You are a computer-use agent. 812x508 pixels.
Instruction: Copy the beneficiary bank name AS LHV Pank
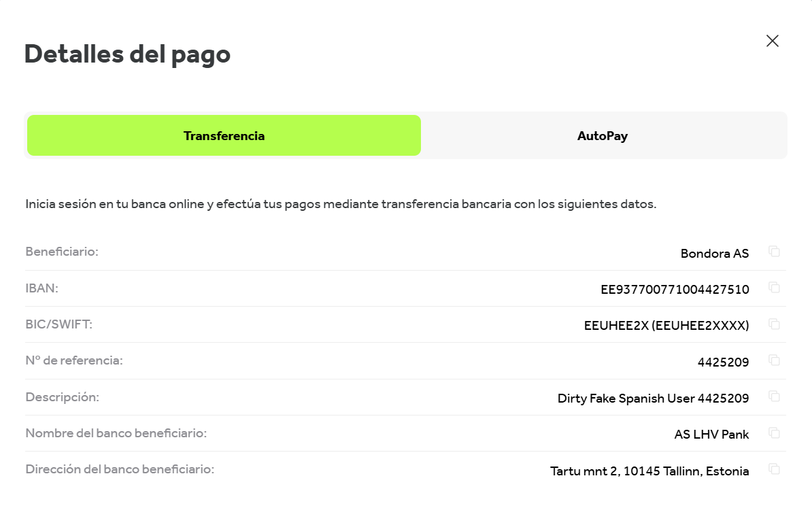(774, 433)
